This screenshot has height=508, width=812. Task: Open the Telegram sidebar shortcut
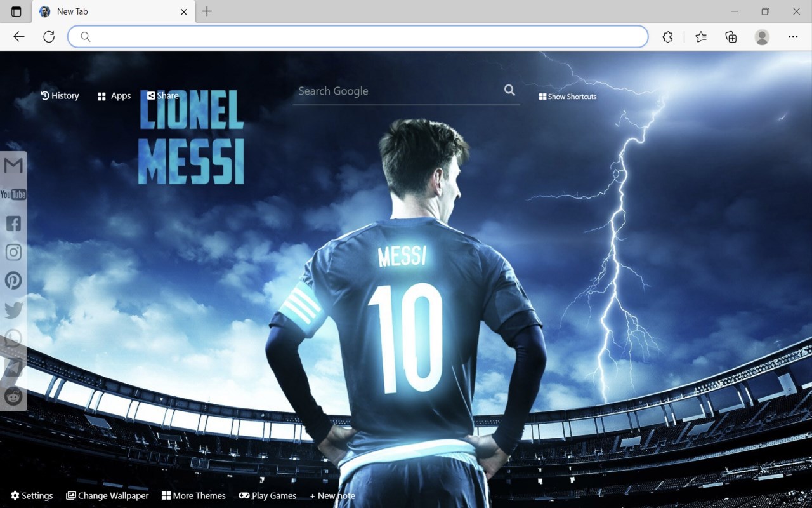tap(13, 367)
